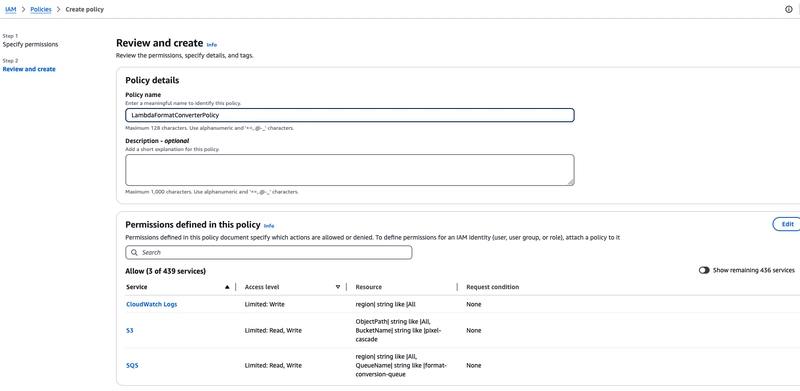Open the SQS service link
The width and height of the screenshot is (800, 391).
point(132,365)
